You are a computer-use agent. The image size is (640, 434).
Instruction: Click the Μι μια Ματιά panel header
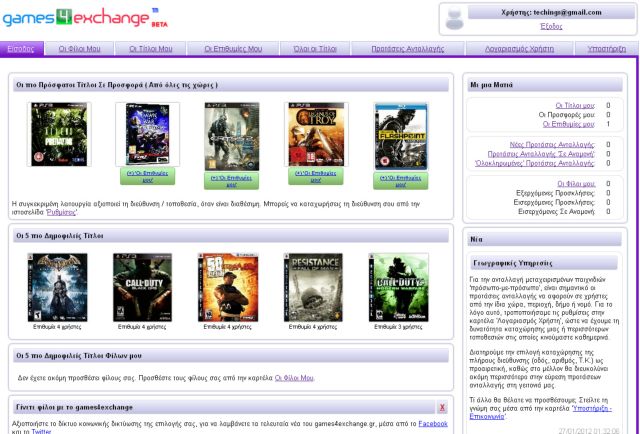[544, 85]
